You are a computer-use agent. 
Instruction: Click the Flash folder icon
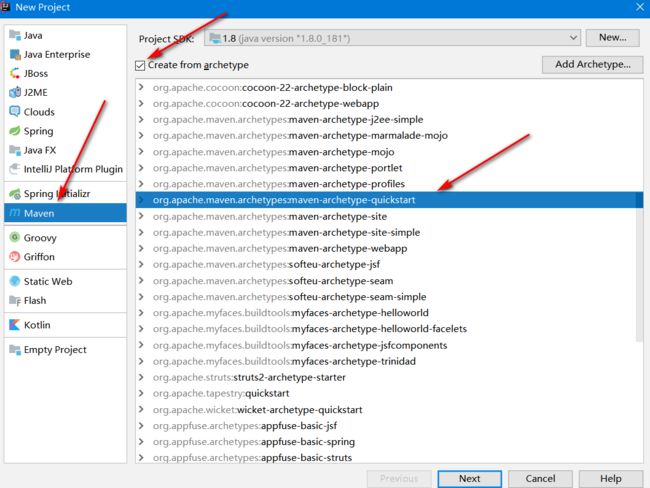[x=15, y=300]
